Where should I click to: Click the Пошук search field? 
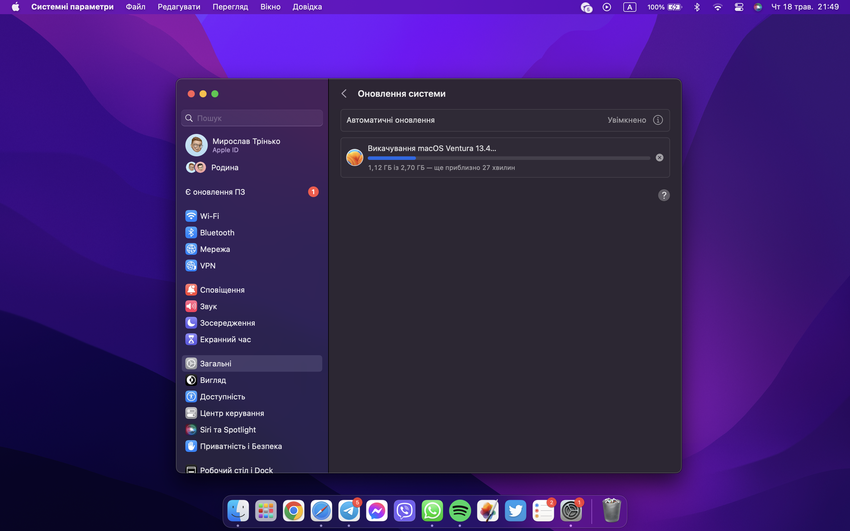click(x=253, y=118)
